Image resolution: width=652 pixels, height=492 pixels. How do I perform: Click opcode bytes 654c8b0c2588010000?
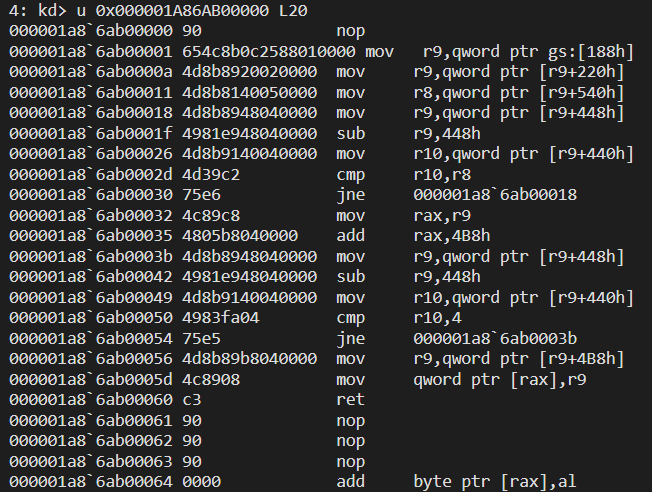click(269, 52)
